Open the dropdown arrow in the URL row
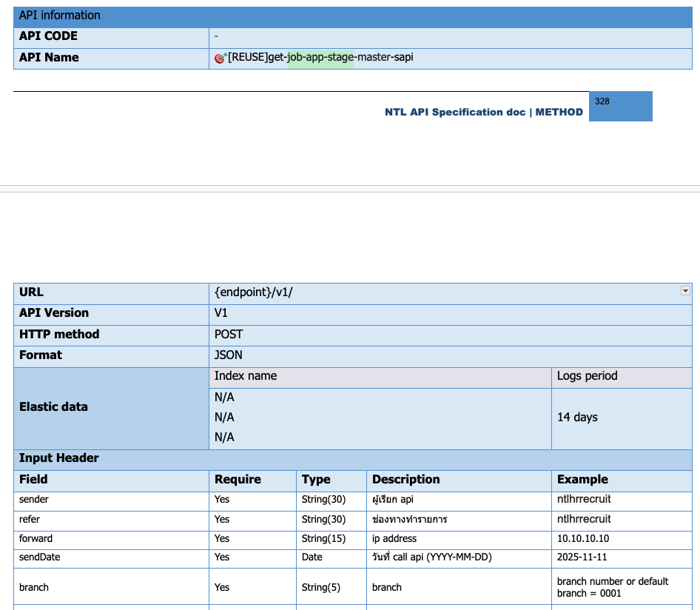This screenshot has width=700, height=610. pos(685,292)
